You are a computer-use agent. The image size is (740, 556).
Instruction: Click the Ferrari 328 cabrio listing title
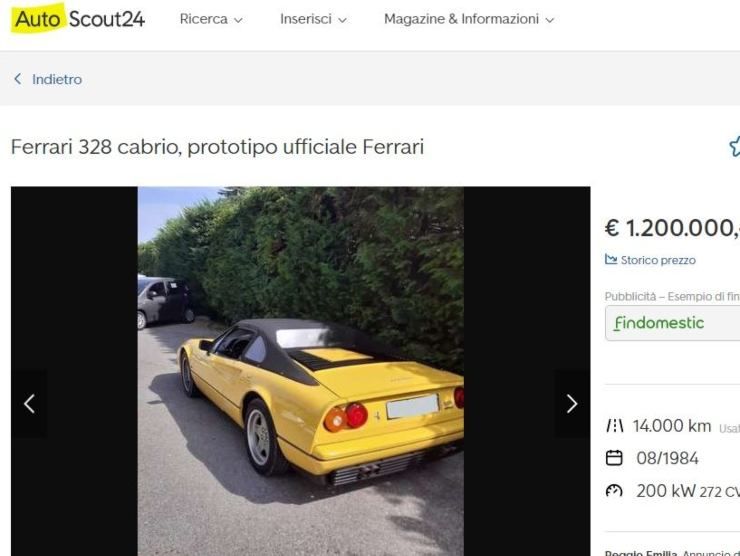tap(217, 147)
